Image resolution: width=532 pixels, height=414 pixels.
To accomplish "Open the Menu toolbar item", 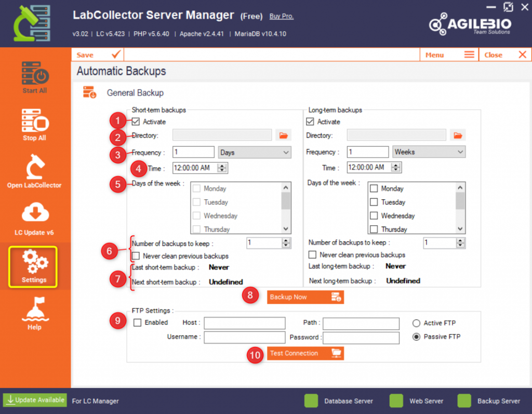I will pyautogui.click(x=449, y=55).
